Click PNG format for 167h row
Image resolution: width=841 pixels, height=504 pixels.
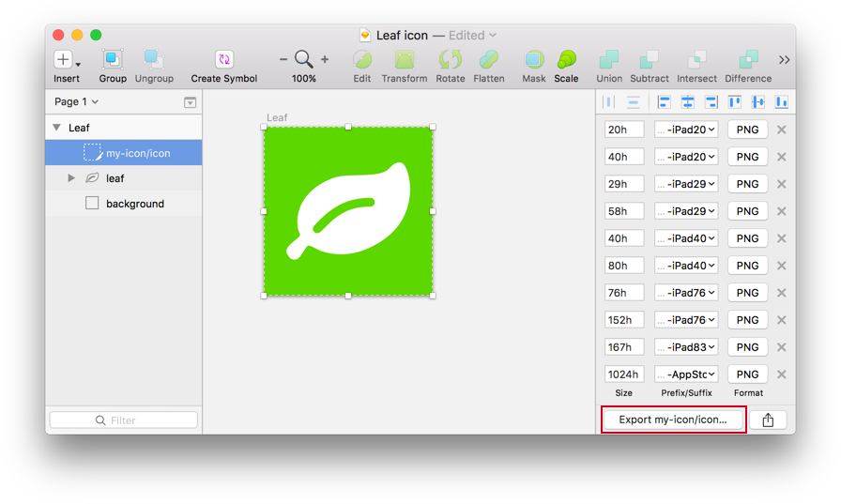pyautogui.click(x=747, y=347)
